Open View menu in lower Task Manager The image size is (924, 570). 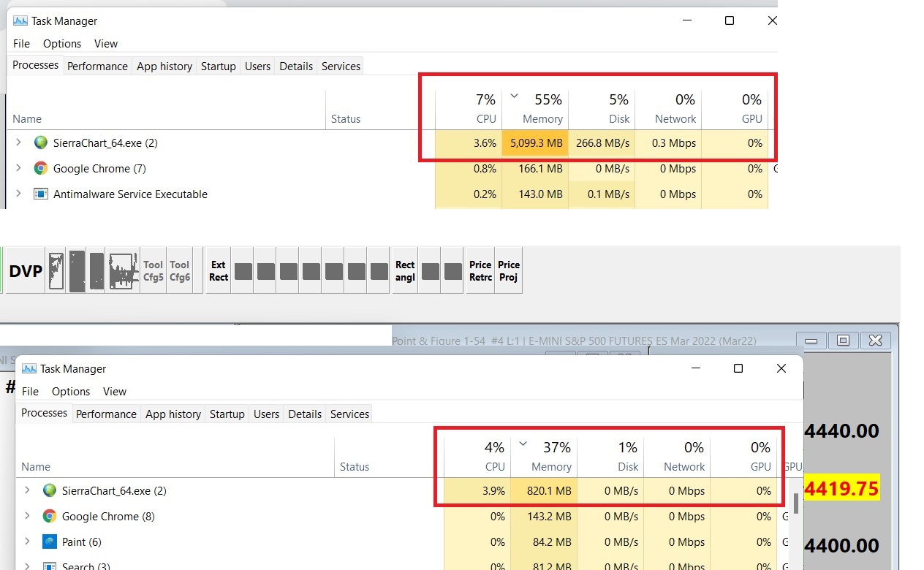pos(115,392)
